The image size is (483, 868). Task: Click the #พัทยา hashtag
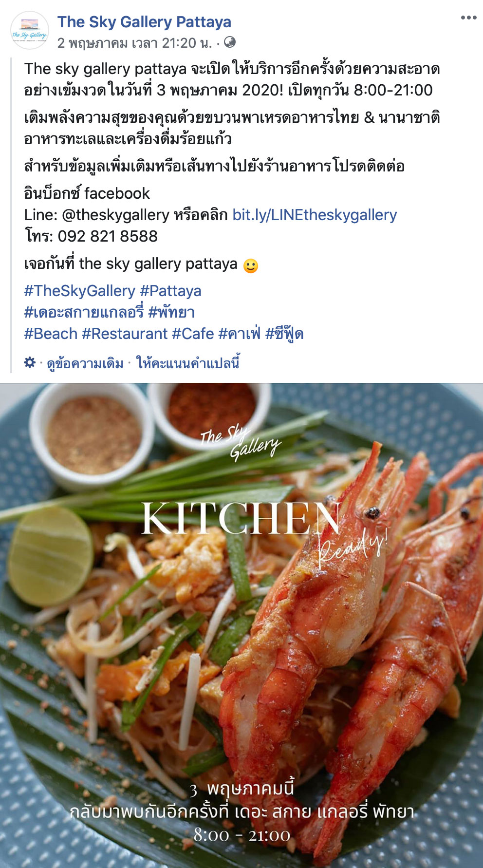pyautogui.click(x=171, y=312)
